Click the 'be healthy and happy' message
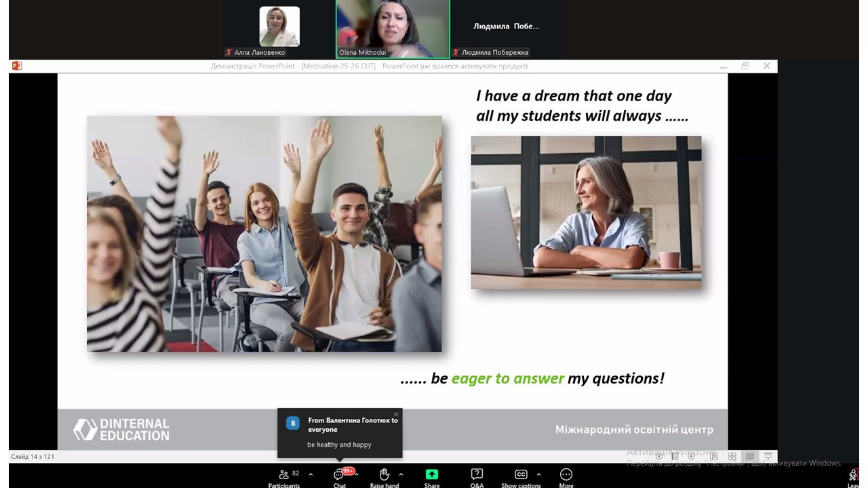 [x=339, y=445]
